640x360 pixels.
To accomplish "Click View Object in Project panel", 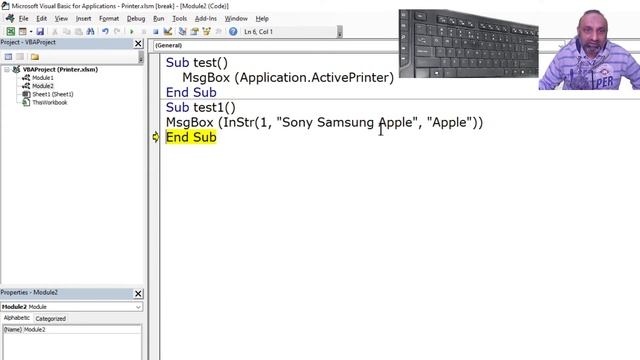I will [20, 57].
